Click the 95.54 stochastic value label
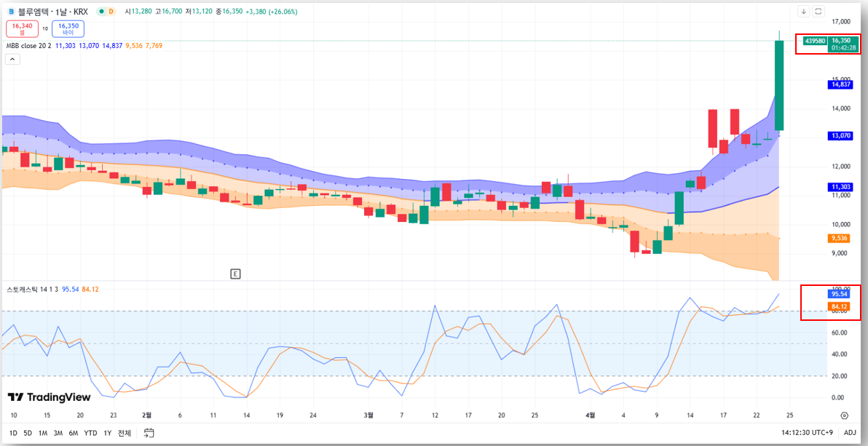The width and height of the screenshot is (868, 446). [840, 294]
